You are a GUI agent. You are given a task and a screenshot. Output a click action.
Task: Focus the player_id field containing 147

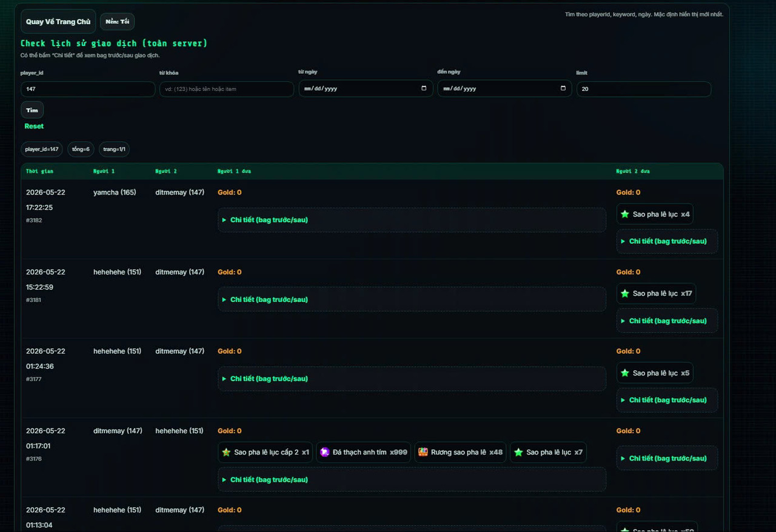(88, 89)
